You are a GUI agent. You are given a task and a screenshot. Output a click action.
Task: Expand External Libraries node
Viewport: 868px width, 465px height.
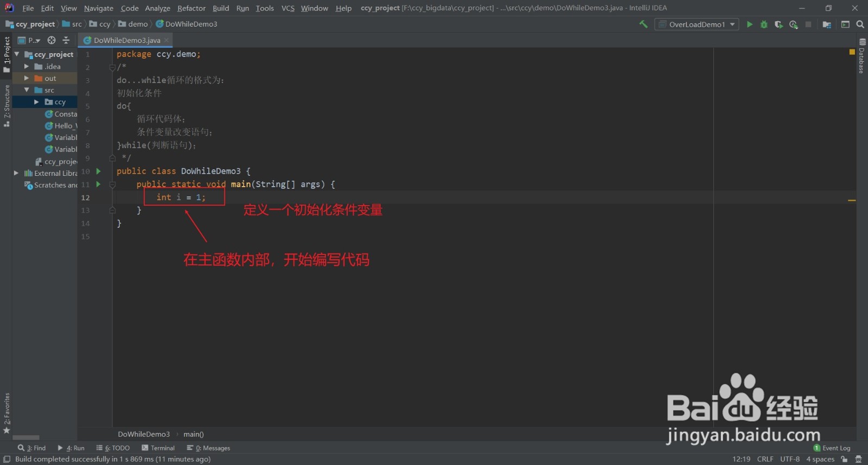click(16, 174)
